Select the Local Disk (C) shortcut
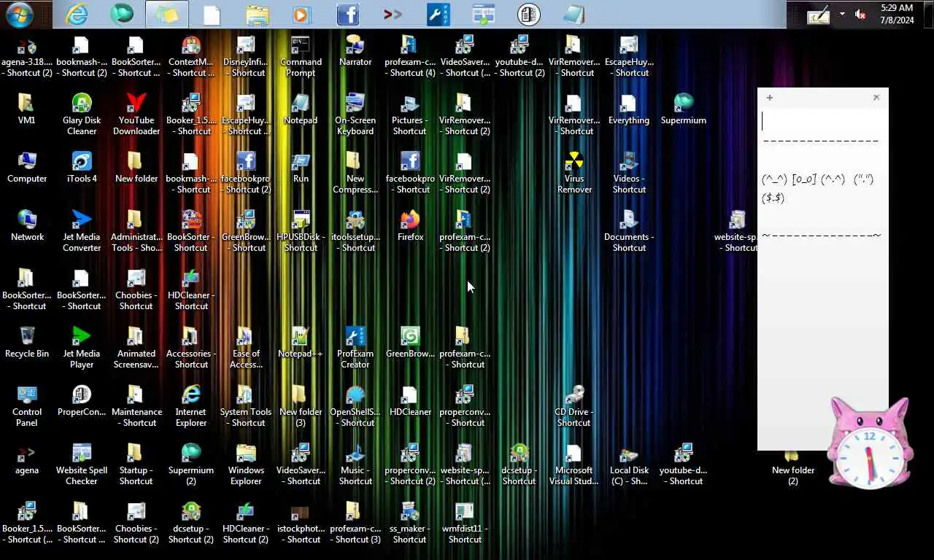The image size is (934, 560). coord(629,464)
